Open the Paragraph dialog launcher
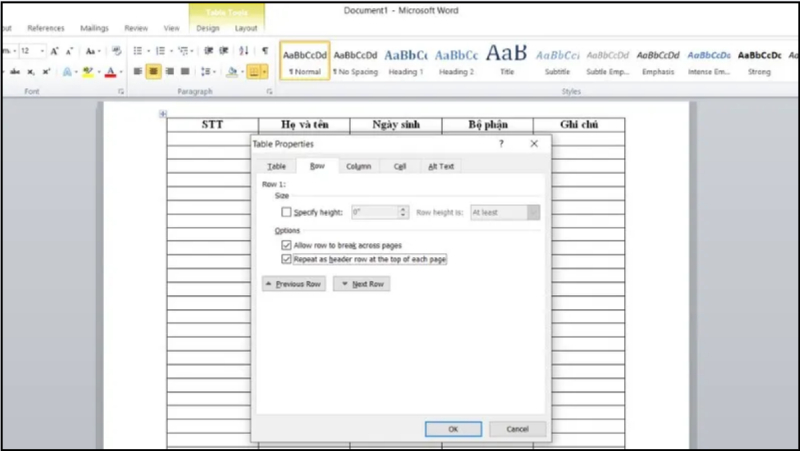Screen dimensions: 800x451 pyautogui.click(x=269, y=91)
